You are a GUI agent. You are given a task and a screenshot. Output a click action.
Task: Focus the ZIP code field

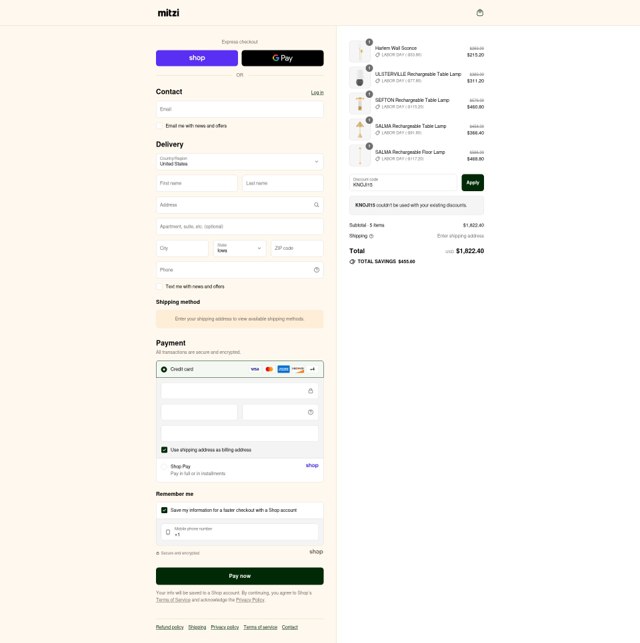[x=297, y=248]
